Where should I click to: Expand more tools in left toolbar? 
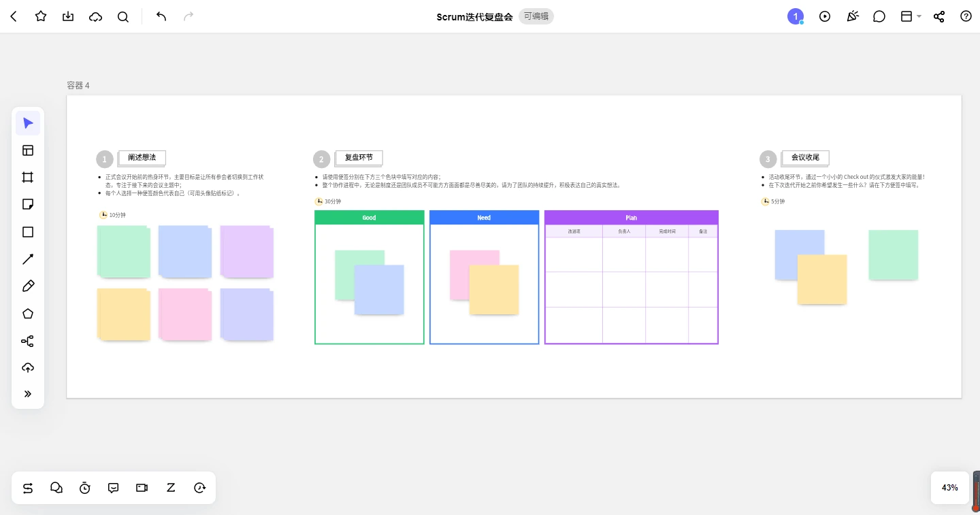tap(28, 394)
